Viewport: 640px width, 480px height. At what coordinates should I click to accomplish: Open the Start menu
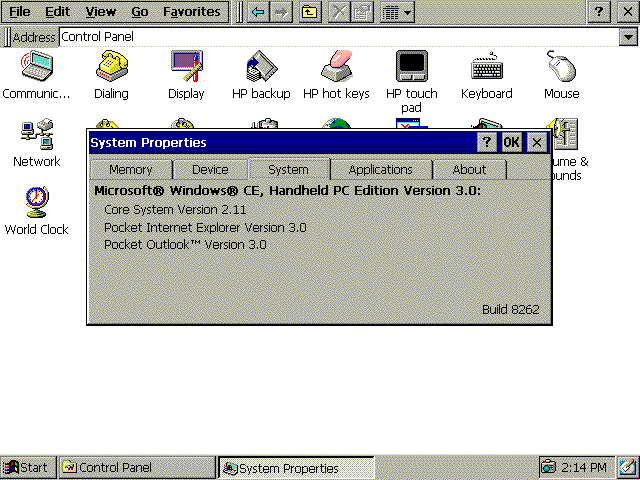27,467
